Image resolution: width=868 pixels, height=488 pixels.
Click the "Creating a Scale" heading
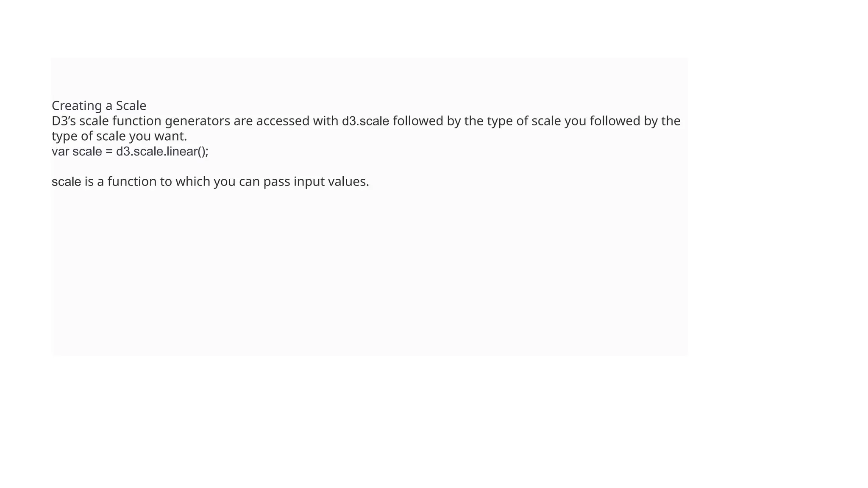[x=99, y=105]
